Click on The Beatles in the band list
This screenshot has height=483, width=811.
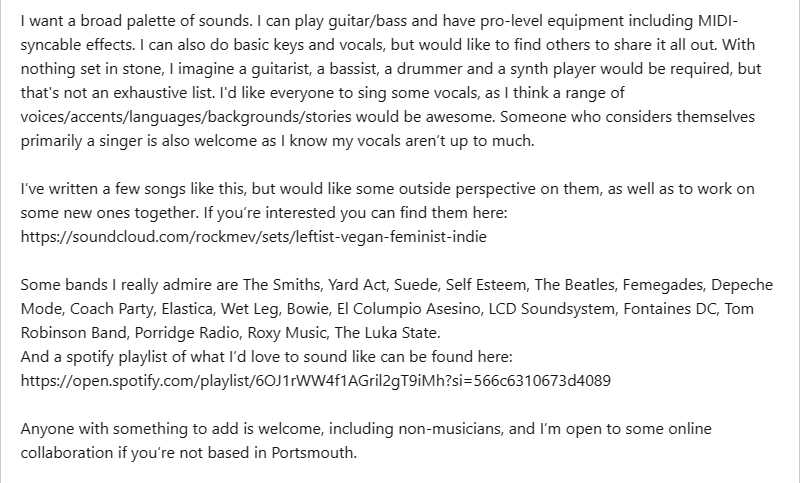pyautogui.click(x=574, y=285)
